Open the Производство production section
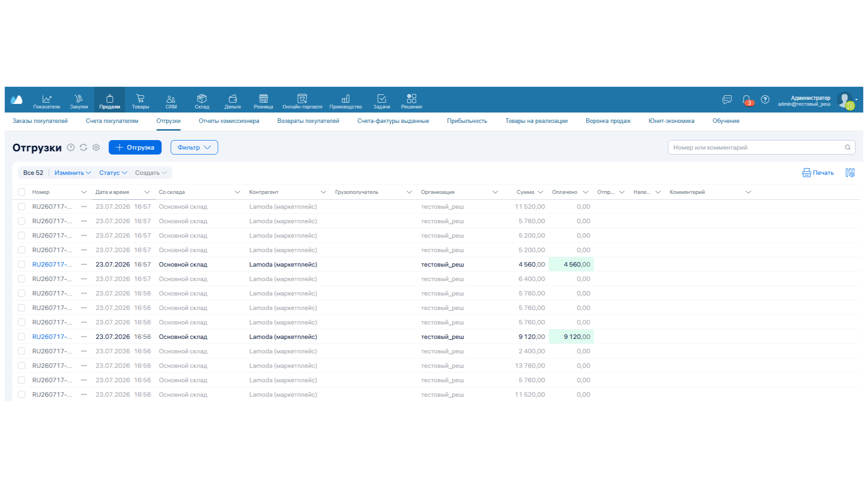This screenshot has height=488, width=868. pos(345,101)
